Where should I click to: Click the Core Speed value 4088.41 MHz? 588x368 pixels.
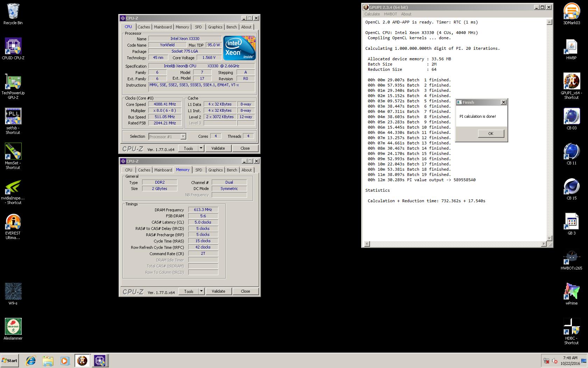click(x=165, y=104)
